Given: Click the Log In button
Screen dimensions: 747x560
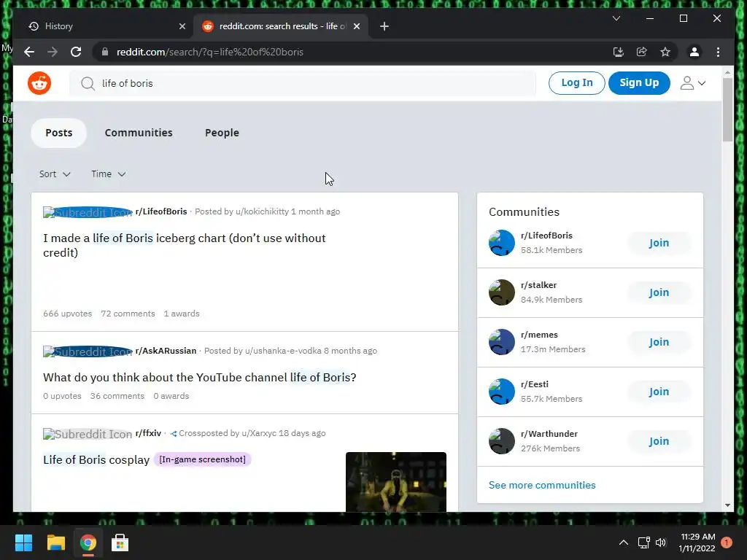Looking at the screenshot, I should point(576,83).
